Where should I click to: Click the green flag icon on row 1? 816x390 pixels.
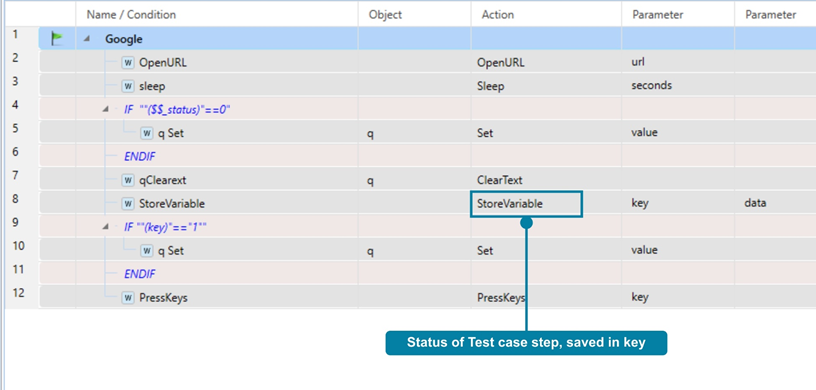[57, 38]
